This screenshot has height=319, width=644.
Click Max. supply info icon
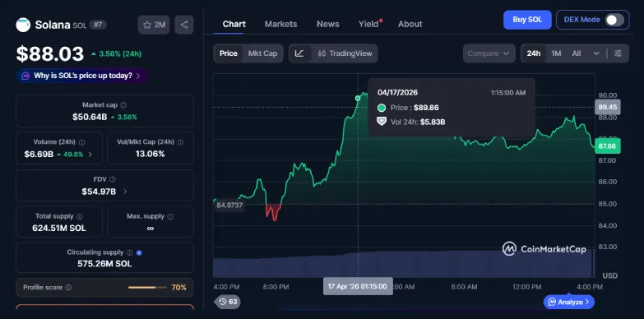pos(170,216)
